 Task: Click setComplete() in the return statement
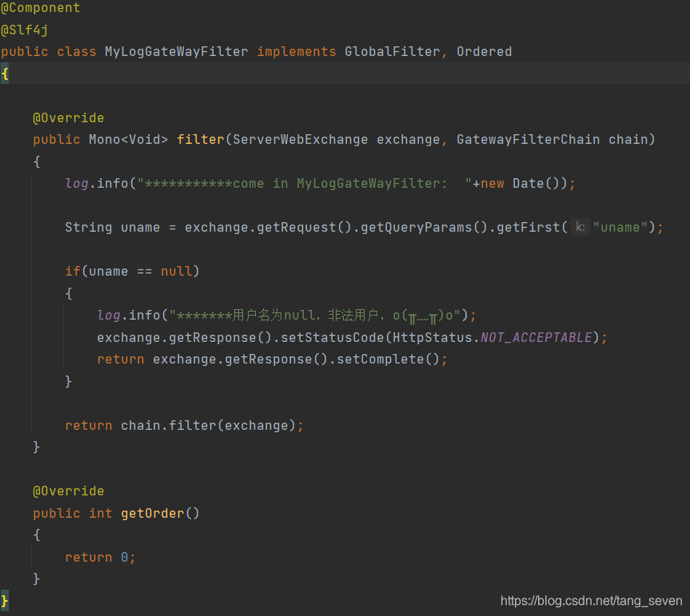coord(388,360)
